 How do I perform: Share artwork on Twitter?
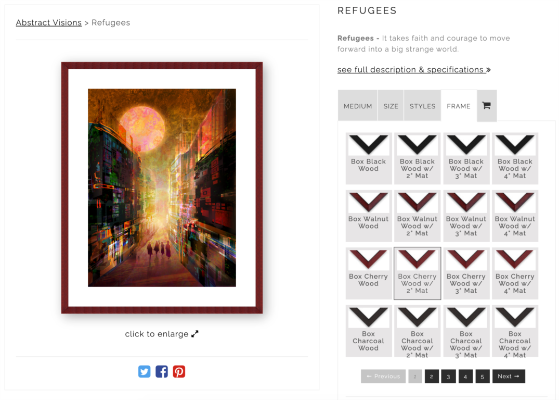[x=144, y=371]
